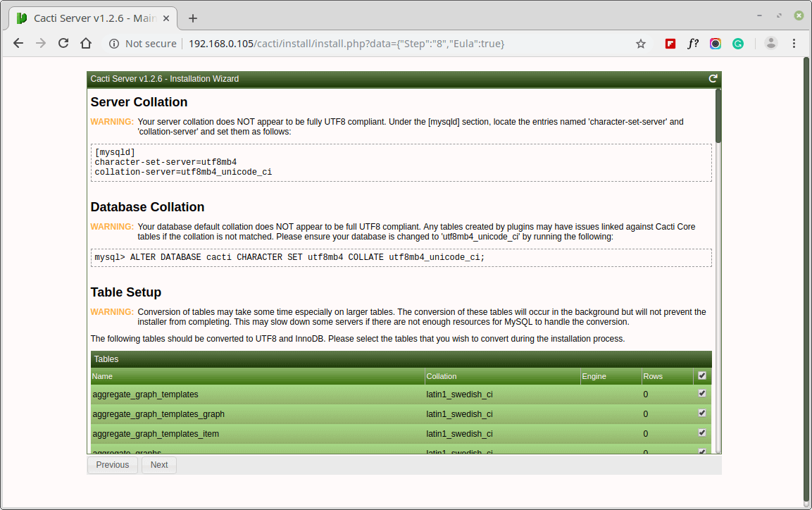Image resolution: width=812 pixels, height=510 pixels.
Task: Click the wizard refresh icon in header
Action: [713, 79]
